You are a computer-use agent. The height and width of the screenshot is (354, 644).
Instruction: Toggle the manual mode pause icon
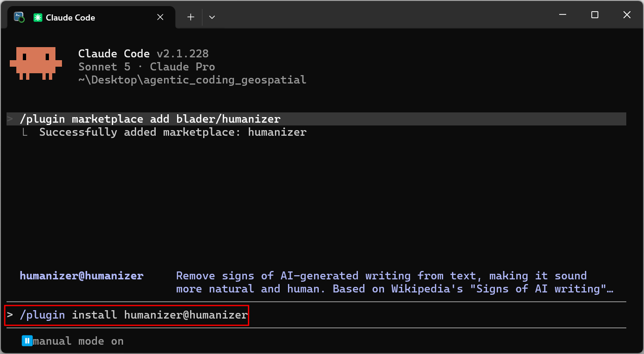click(x=27, y=341)
